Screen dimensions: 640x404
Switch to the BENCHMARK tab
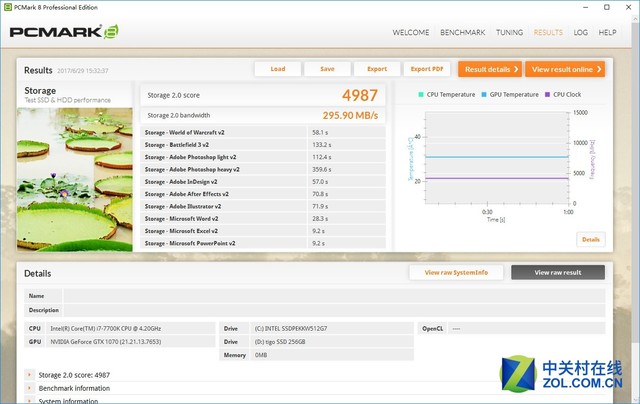[x=462, y=32]
